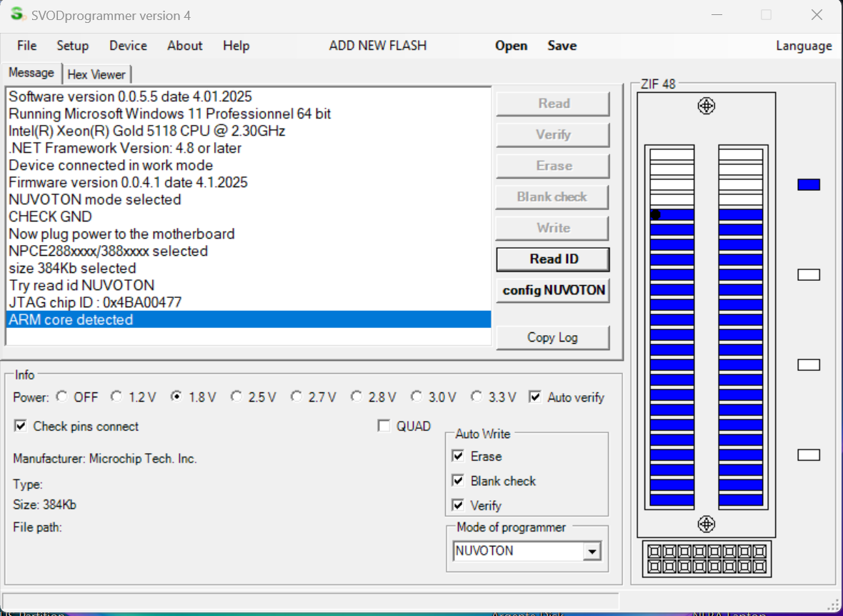Click the blue indicator box beside the ZIF socket
This screenshot has height=616, width=843.
click(808, 184)
